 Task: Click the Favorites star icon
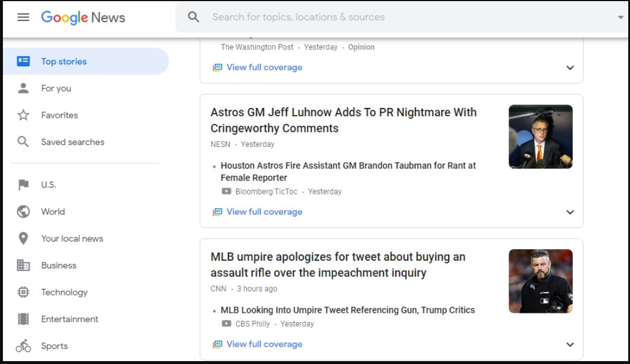click(23, 115)
